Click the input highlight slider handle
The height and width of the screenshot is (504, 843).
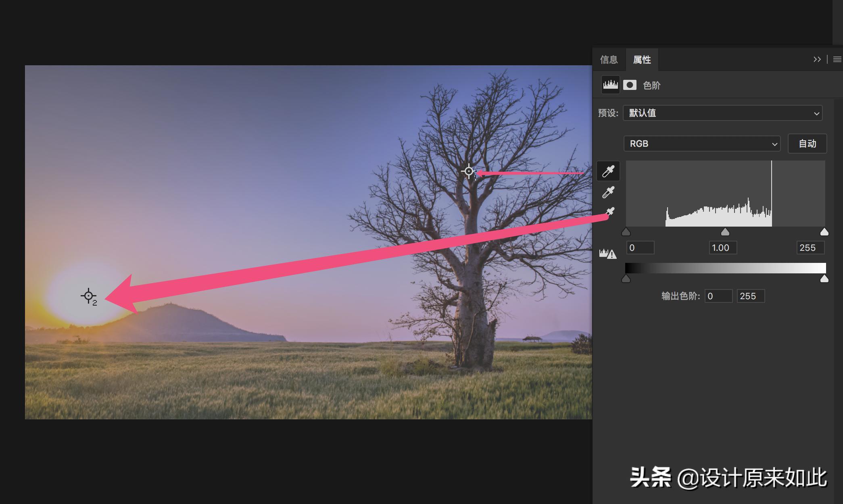pos(824,232)
